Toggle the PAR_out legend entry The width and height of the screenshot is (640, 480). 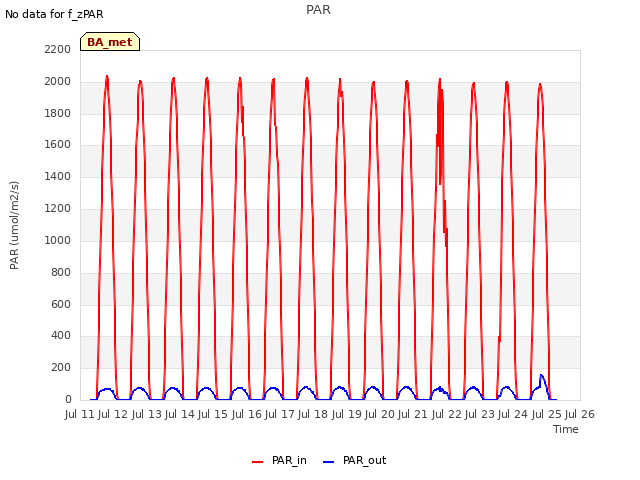(354, 461)
